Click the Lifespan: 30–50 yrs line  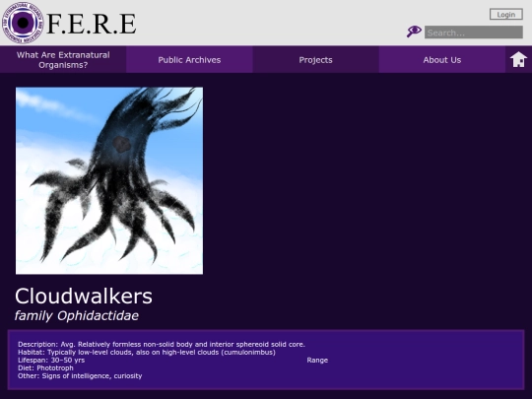point(51,360)
